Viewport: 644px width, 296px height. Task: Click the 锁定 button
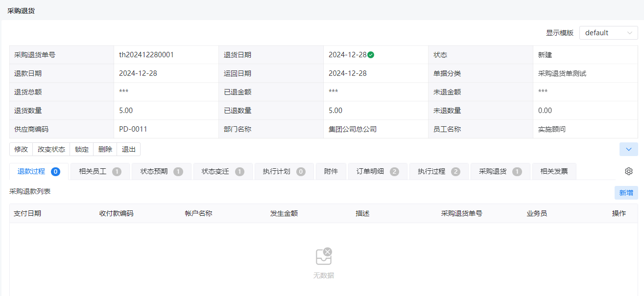[x=82, y=149]
